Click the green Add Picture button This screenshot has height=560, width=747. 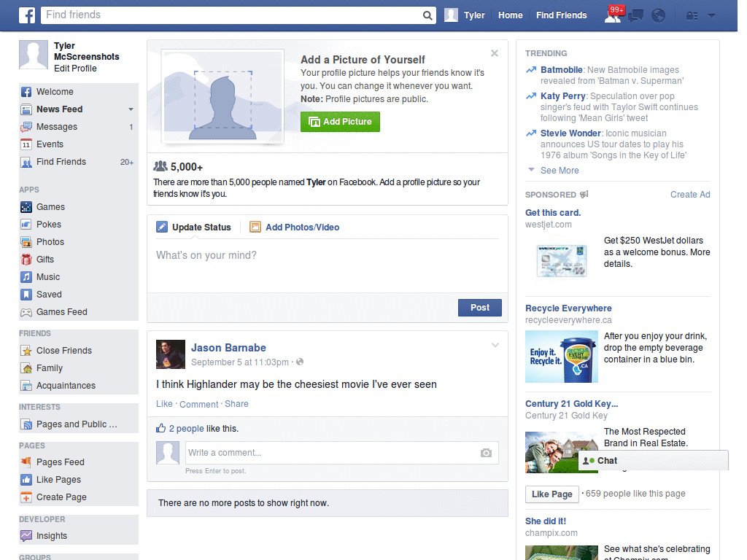point(340,122)
